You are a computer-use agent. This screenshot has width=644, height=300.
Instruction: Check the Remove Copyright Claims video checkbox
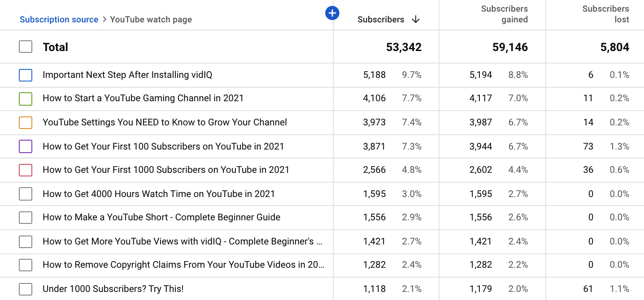(26, 265)
